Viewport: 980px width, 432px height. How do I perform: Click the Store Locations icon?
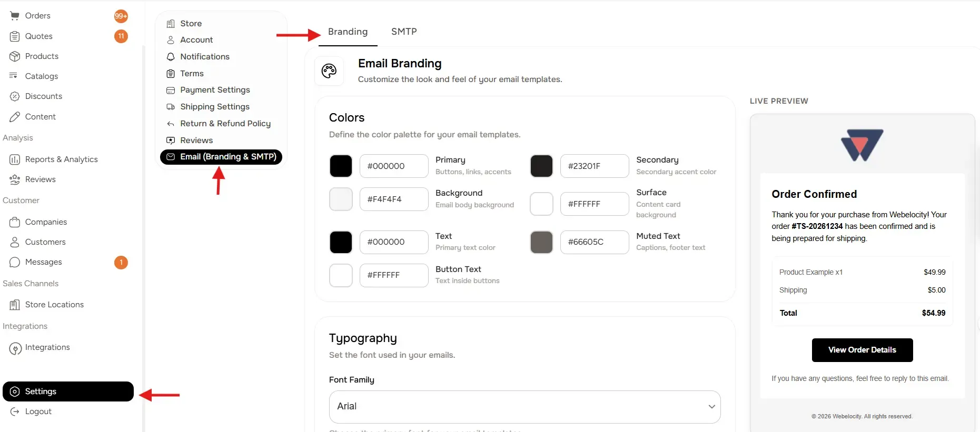(x=15, y=304)
